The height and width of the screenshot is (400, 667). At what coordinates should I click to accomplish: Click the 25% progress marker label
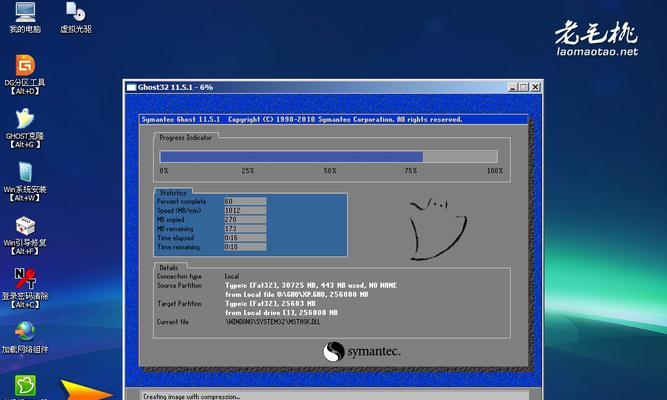click(x=248, y=171)
